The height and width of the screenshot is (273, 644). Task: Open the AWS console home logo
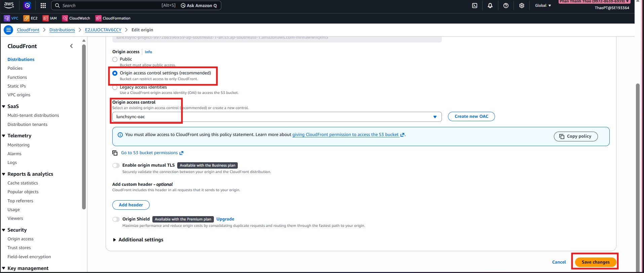pos(9,5)
